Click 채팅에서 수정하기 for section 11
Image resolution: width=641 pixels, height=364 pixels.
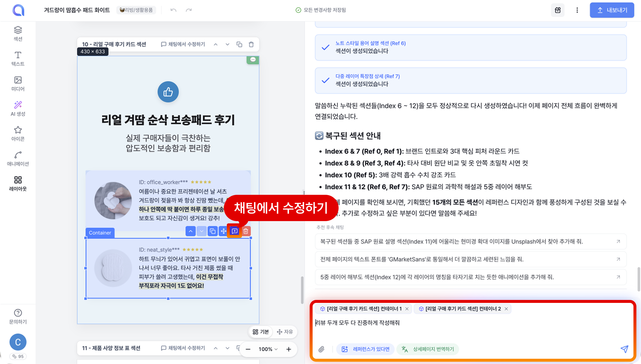click(x=183, y=348)
